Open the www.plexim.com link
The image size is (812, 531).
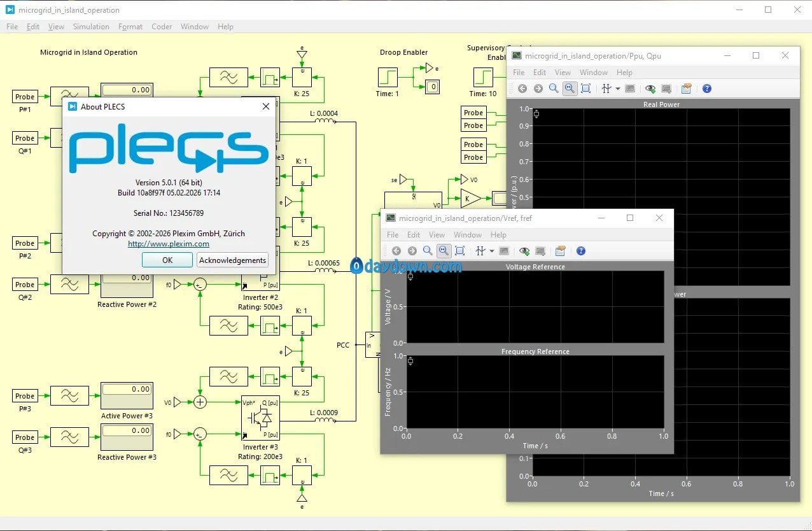168,244
